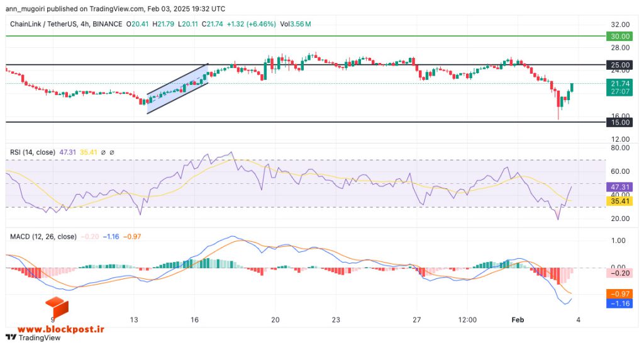The height and width of the screenshot is (347, 644).
Task: Click the 20 date label on time axis
Action: tap(275, 320)
